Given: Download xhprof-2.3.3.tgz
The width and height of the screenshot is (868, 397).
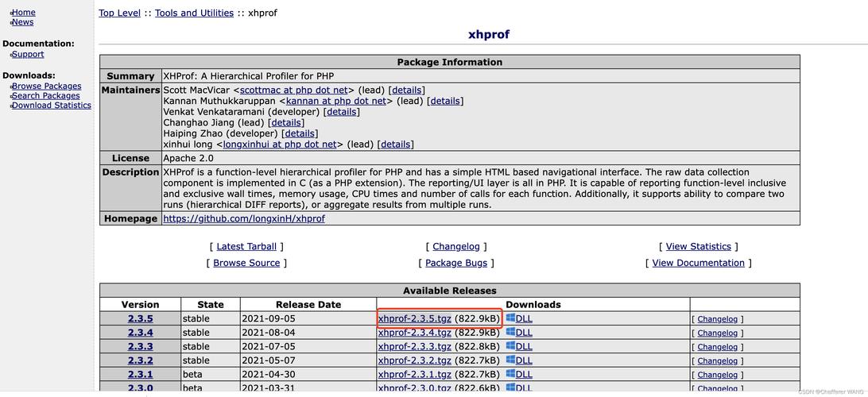Looking at the screenshot, I should 415,347.
